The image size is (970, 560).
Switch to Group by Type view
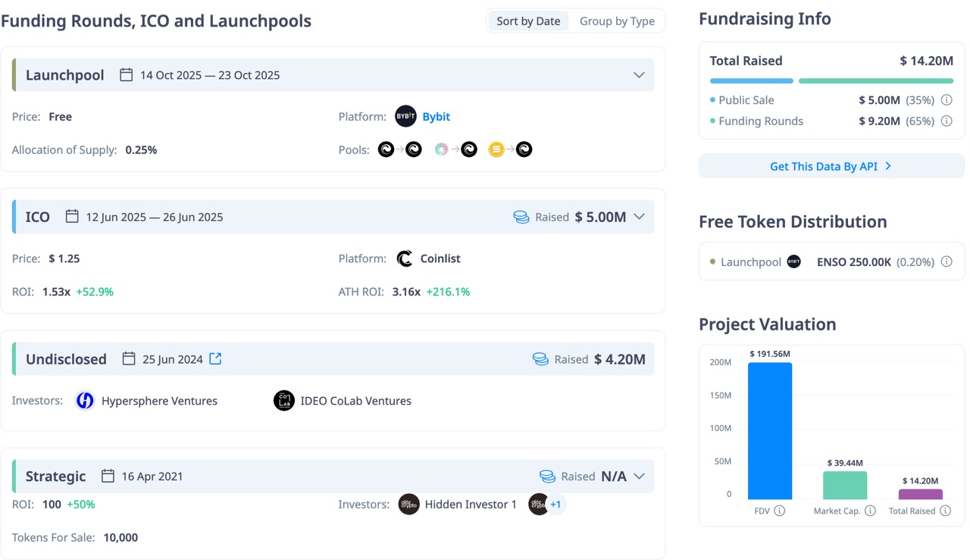[x=617, y=21]
